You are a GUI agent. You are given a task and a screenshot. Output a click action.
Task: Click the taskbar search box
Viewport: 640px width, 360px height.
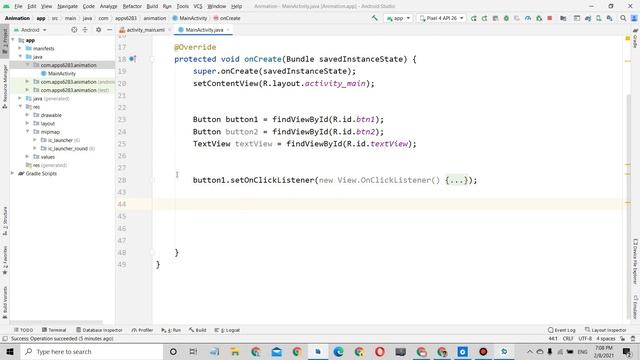(91, 351)
